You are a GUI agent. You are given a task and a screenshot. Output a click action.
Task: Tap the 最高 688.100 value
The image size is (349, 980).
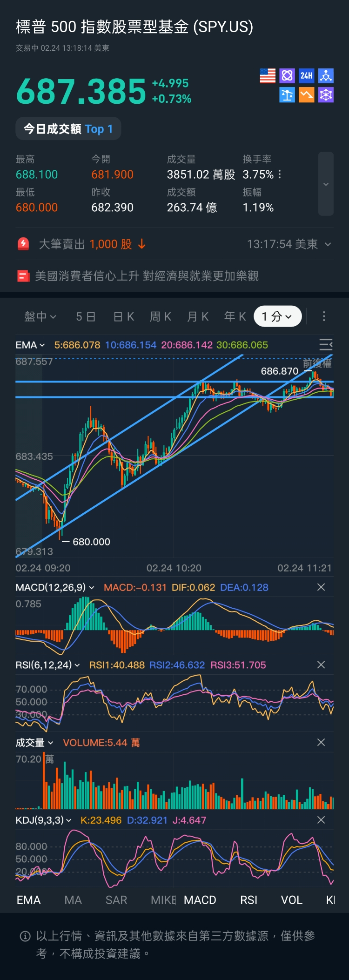37,175
